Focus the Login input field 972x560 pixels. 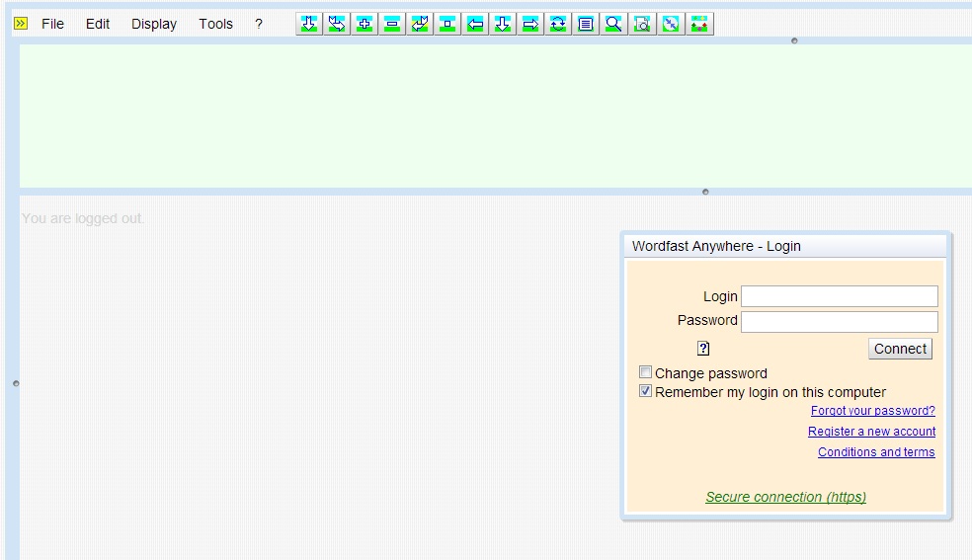point(840,296)
